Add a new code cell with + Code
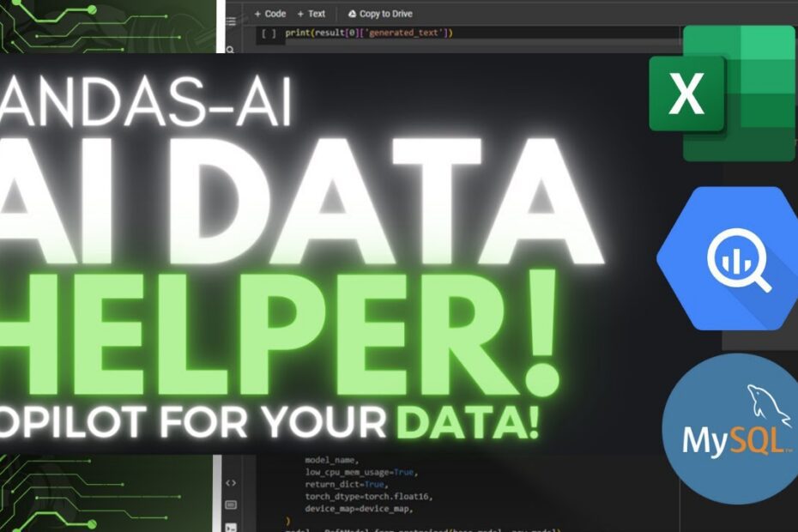 click(270, 14)
